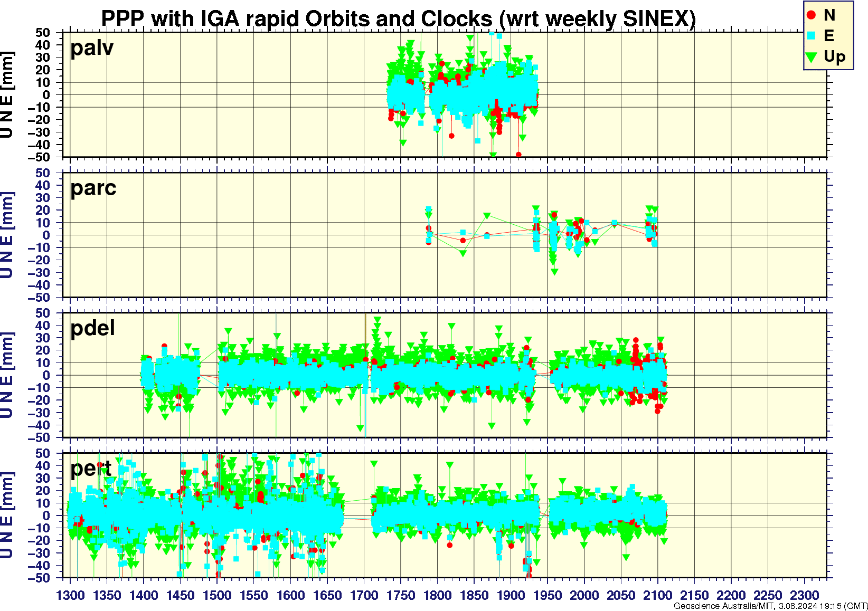Click the station label 'parc'
This screenshot has width=868, height=611.
(x=93, y=188)
